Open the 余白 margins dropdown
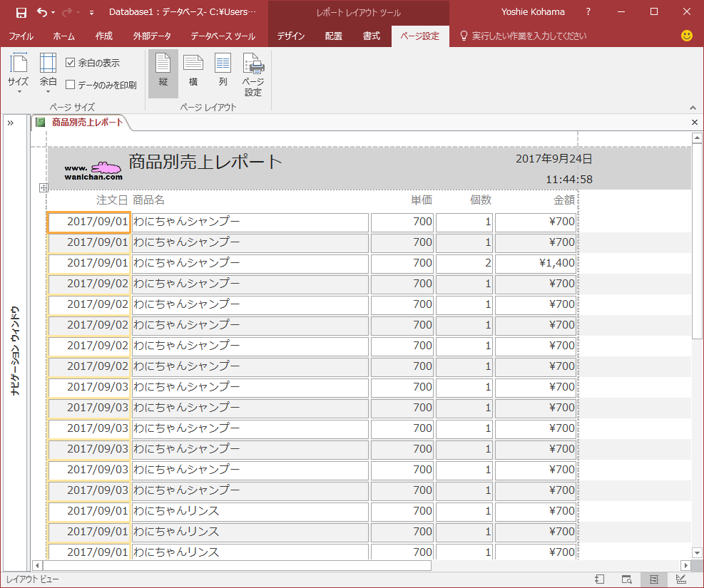Viewport: 704px width, 588px height. click(48, 74)
